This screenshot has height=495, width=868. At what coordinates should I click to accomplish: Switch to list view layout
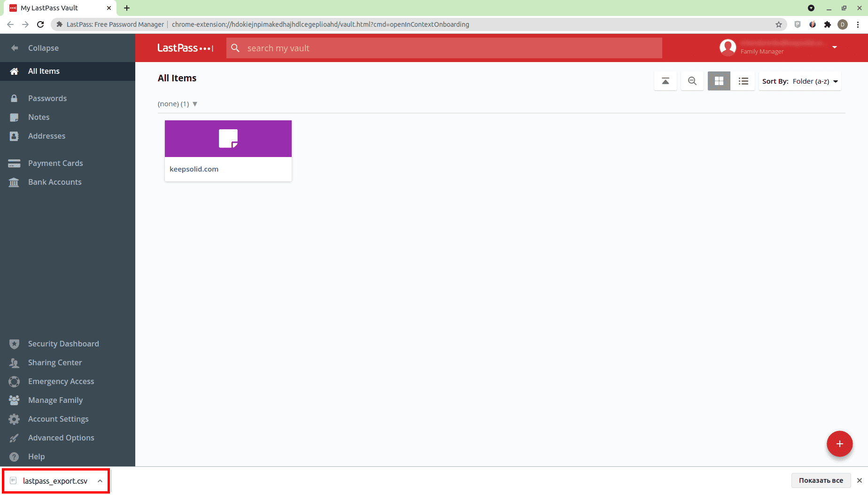(743, 81)
